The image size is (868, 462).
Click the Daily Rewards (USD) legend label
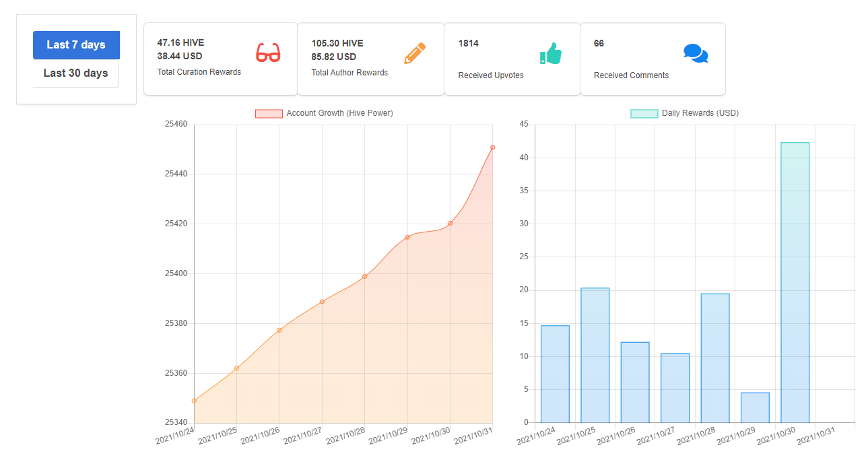click(x=700, y=113)
